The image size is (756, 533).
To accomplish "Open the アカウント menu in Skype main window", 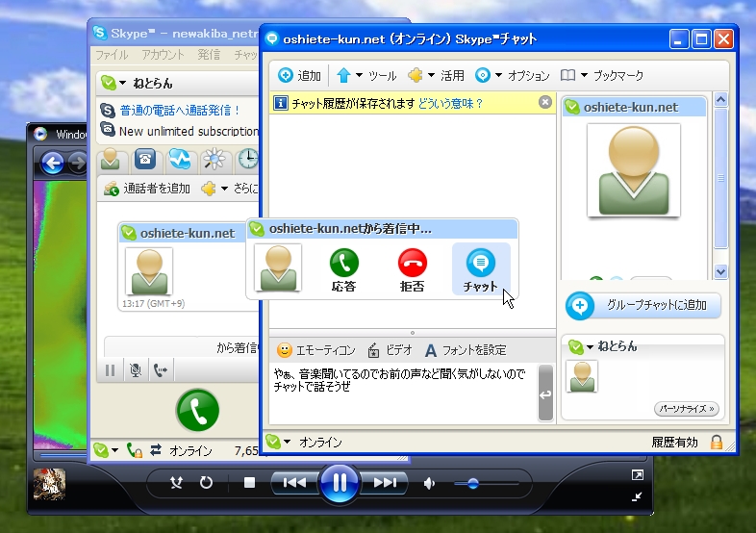I will [x=163, y=55].
